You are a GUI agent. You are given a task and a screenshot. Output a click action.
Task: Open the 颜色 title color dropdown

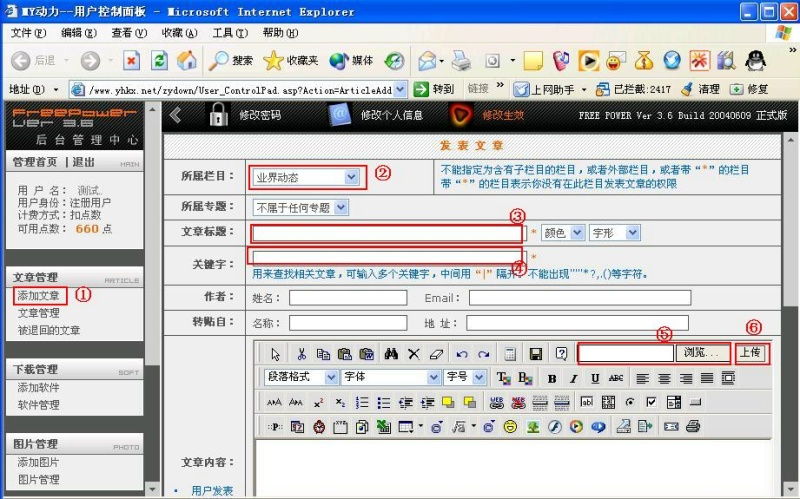(563, 233)
